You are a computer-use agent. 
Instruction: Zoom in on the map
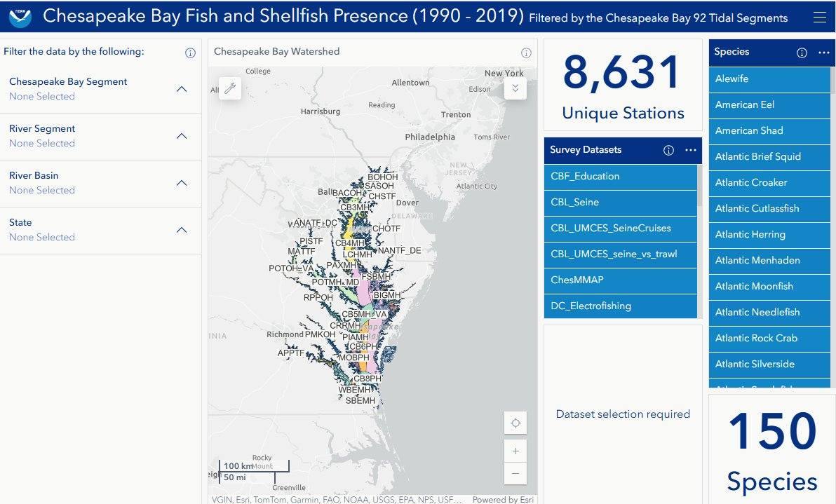[515, 451]
